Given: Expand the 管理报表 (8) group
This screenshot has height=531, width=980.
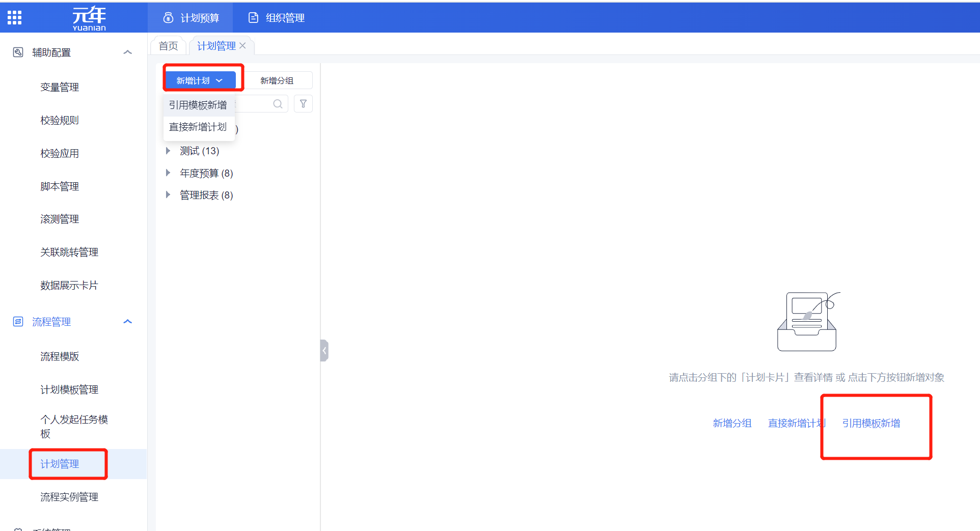Looking at the screenshot, I should click(168, 195).
